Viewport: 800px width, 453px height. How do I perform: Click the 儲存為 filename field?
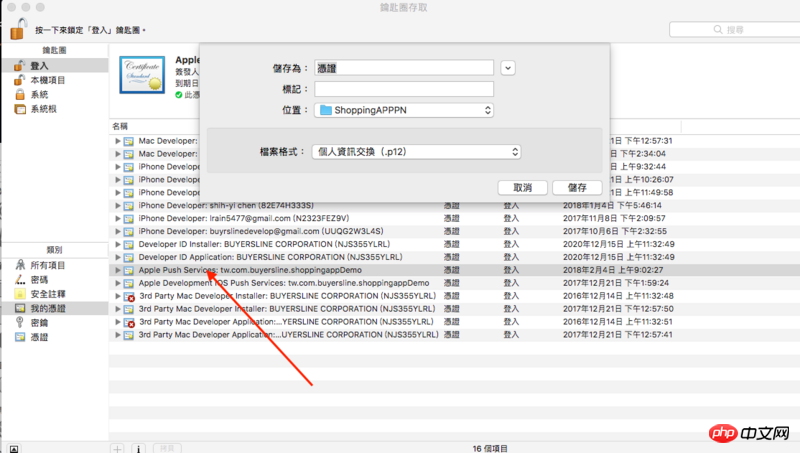pos(404,68)
